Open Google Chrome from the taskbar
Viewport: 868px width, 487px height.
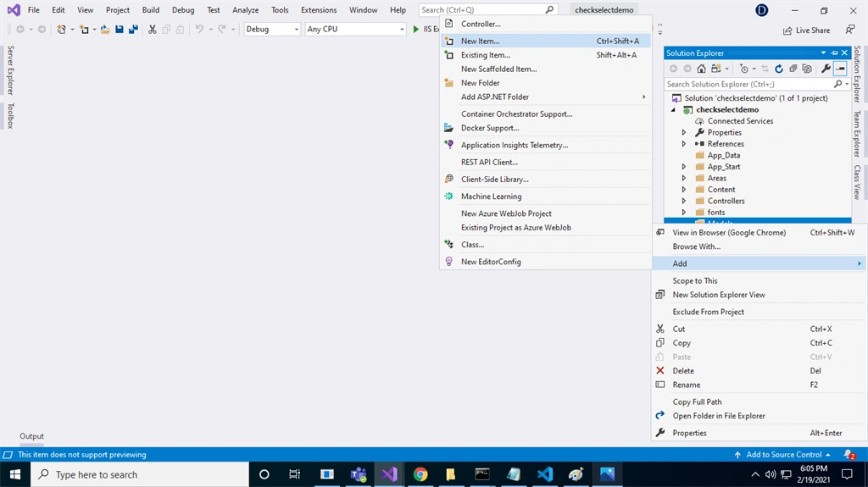(x=420, y=474)
